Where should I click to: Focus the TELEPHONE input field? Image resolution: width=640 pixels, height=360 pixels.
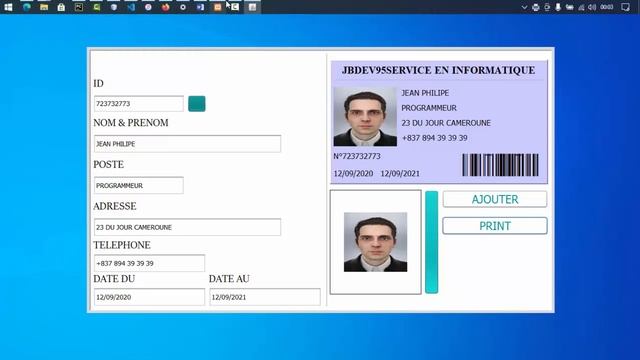pyautogui.click(x=149, y=263)
